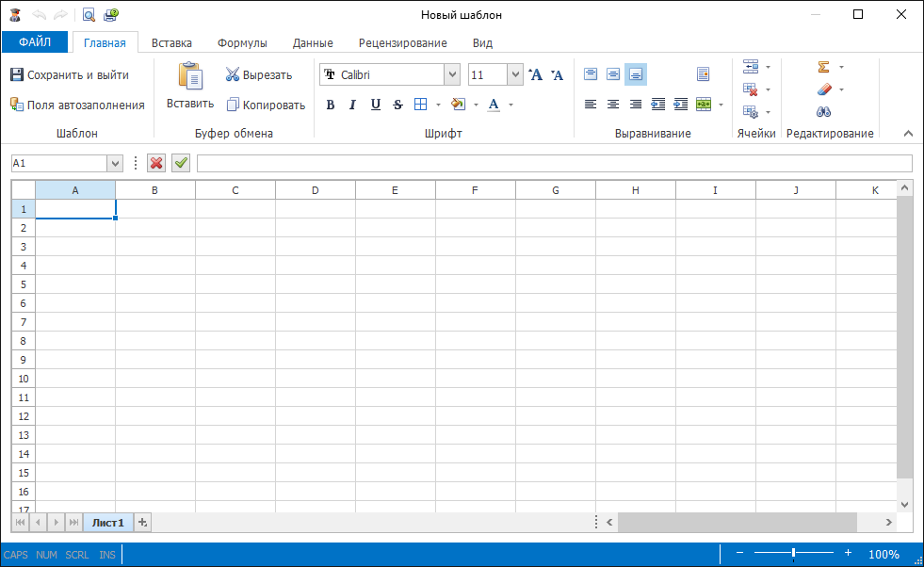Click the Paste clipboard icon
This screenshot has height=567, width=924.
[x=190, y=76]
